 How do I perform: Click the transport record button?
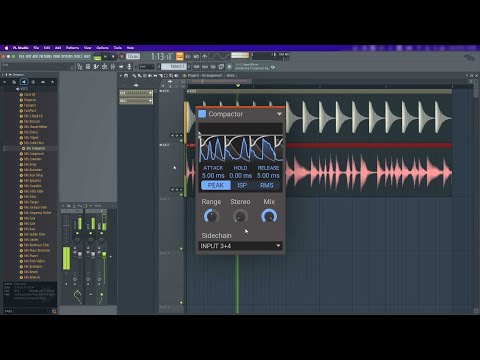click(x=122, y=57)
